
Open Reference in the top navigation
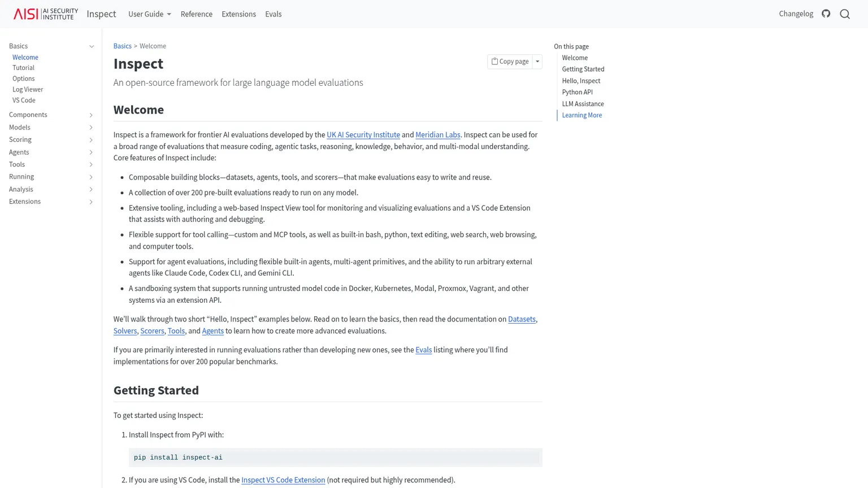(x=197, y=14)
